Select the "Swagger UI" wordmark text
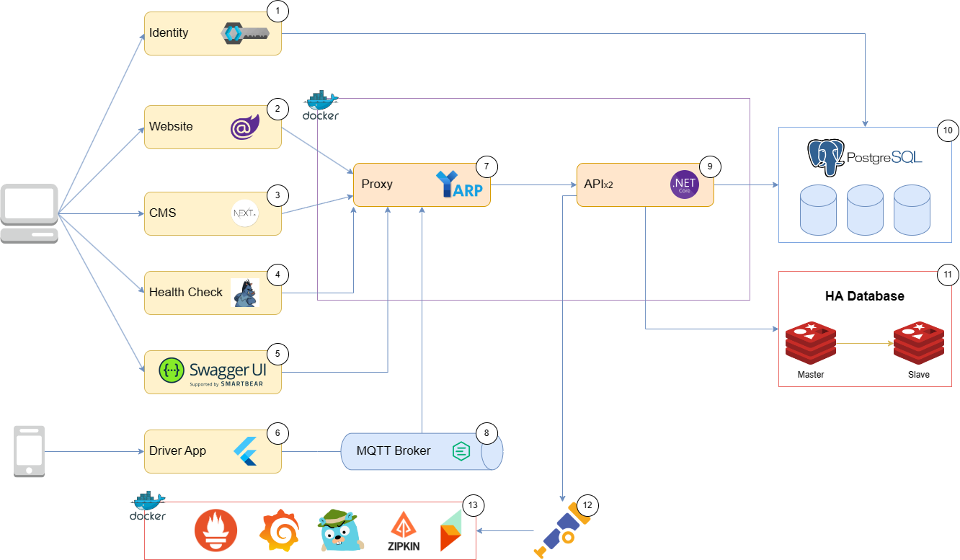This screenshot has height=560, width=960. [228, 370]
